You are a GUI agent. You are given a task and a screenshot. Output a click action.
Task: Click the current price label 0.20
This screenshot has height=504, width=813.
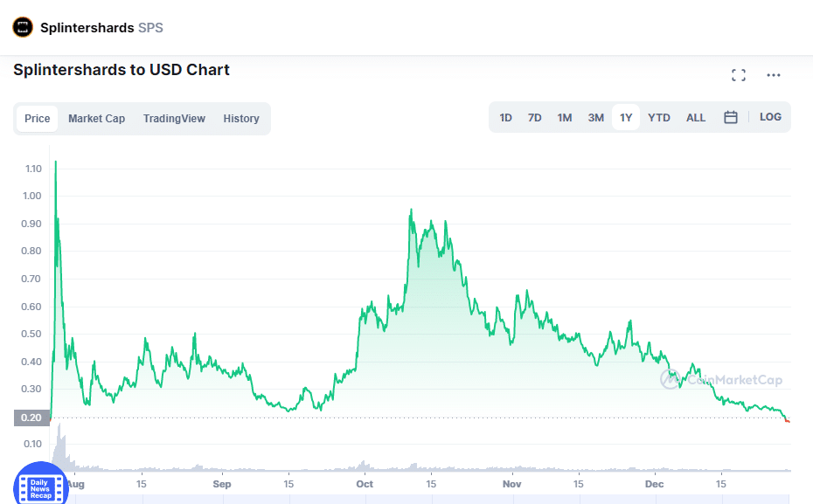tap(31, 418)
